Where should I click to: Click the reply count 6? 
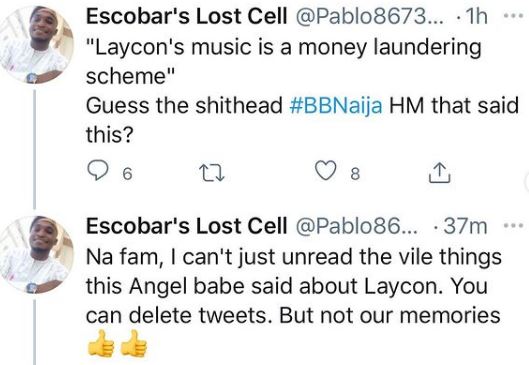127,174
